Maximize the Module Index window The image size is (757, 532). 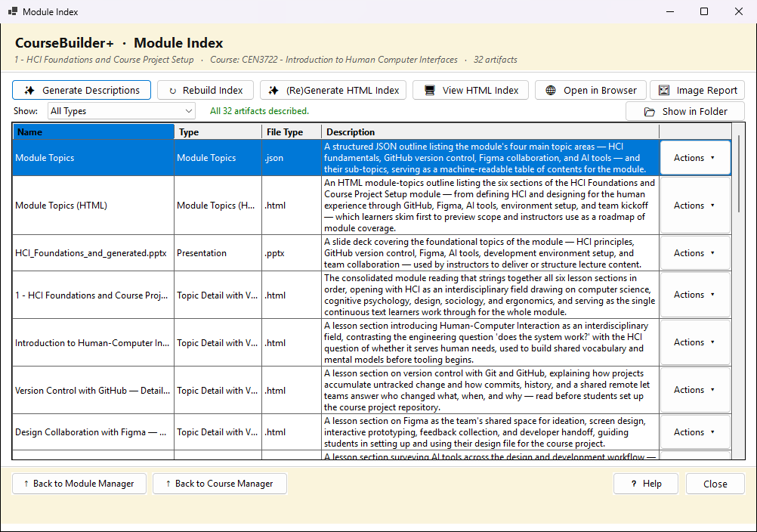click(x=704, y=11)
